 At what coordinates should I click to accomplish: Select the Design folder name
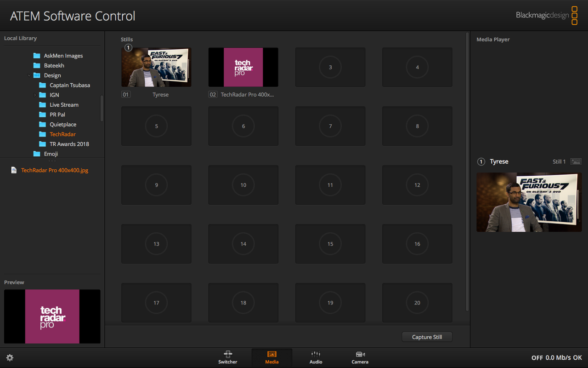[52, 75]
